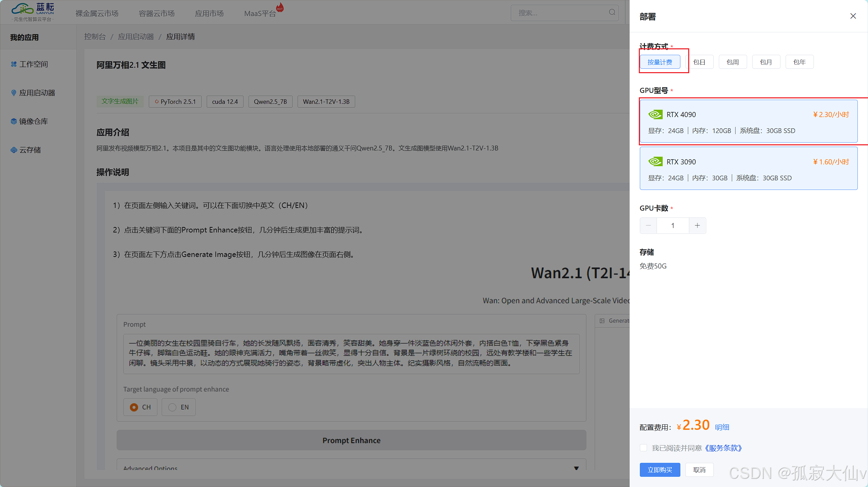Switch billing to 包月 tab
The height and width of the screenshot is (487, 868).
tap(766, 62)
